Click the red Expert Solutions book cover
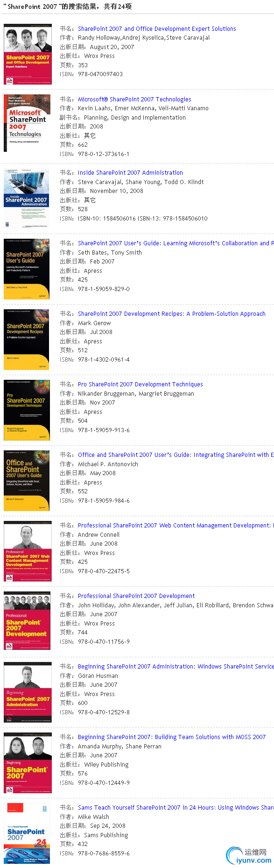The height and width of the screenshot is (868, 274). tap(28, 54)
